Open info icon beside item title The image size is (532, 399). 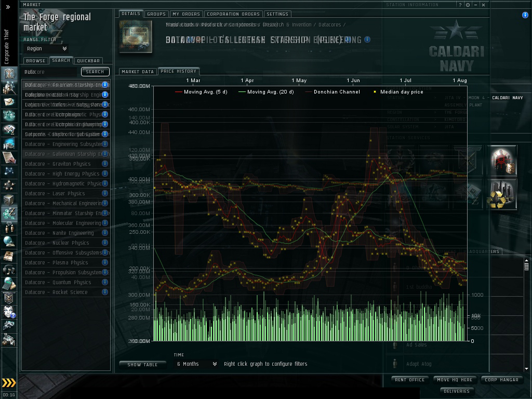[x=367, y=39]
